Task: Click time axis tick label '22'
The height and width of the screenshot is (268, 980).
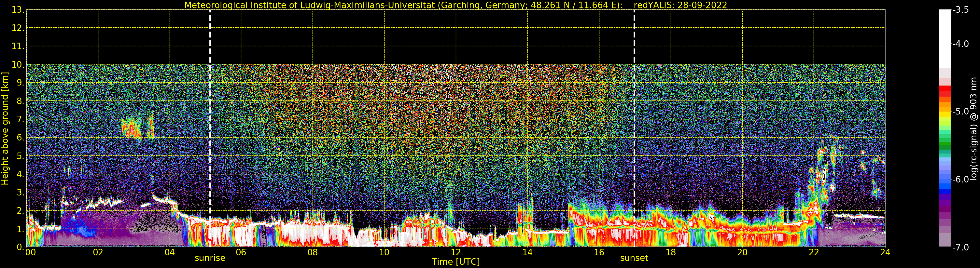Action: [x=814, y=252]
